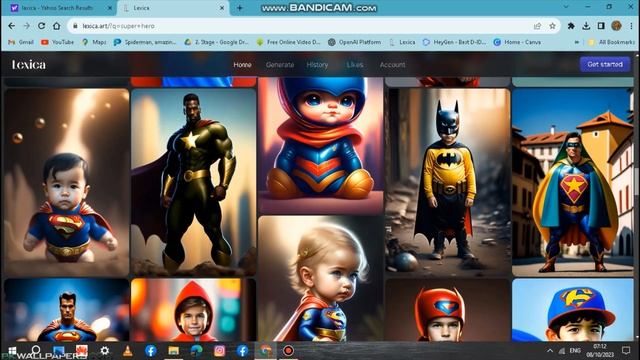640x360 pixels.
Task: Open boy in red hood image
Action: point(193,310)
